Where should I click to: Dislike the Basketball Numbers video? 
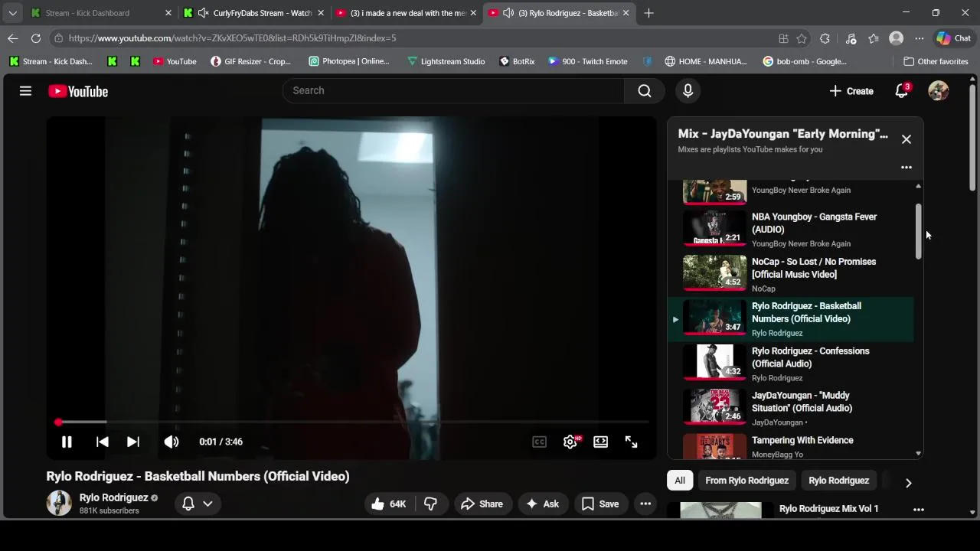click(x=431, y=504)
